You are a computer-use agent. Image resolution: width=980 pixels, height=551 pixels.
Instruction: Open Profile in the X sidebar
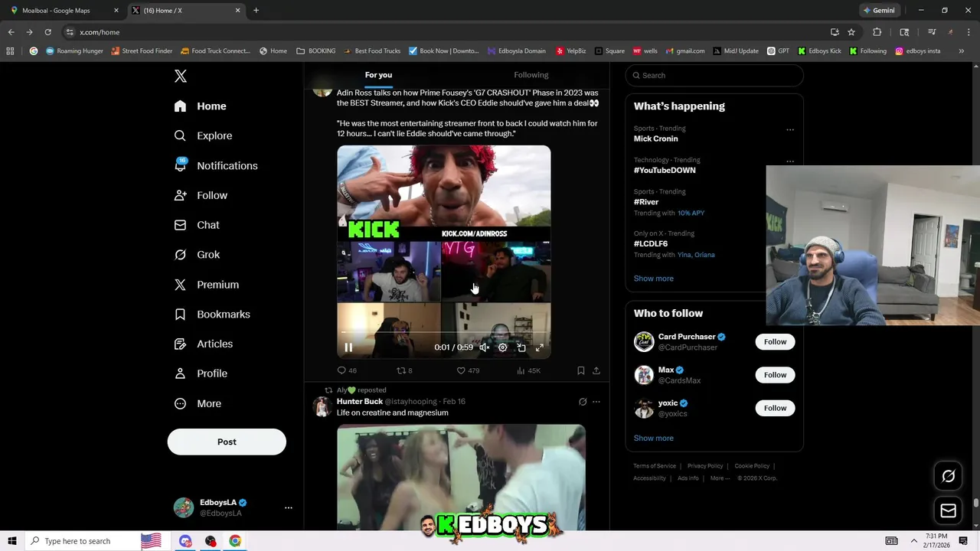pos(201,373)
